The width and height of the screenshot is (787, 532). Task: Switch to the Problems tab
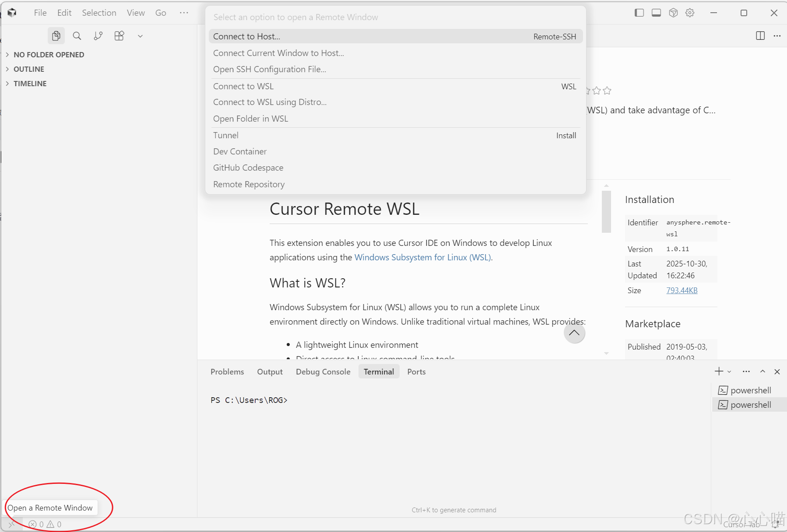227,371
